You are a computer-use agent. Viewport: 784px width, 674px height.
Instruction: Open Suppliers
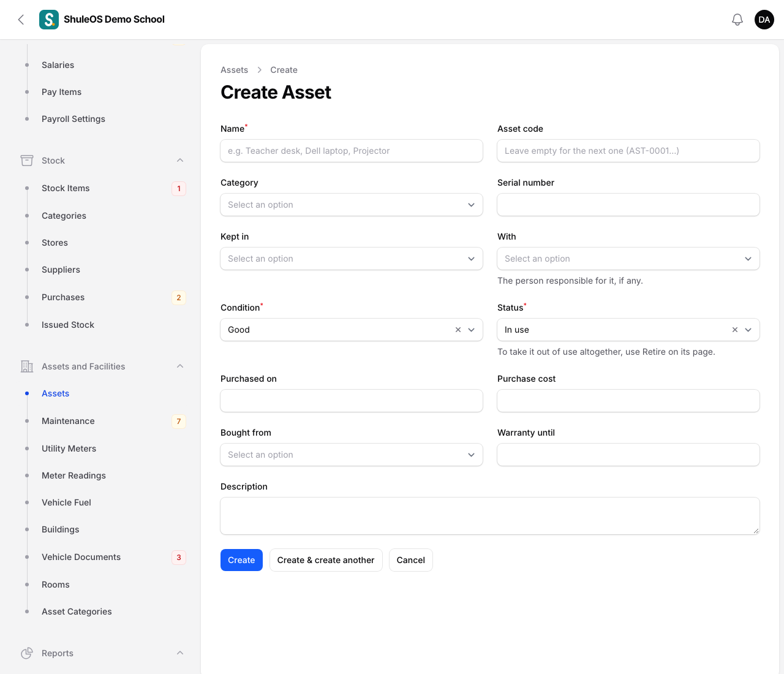61,270
